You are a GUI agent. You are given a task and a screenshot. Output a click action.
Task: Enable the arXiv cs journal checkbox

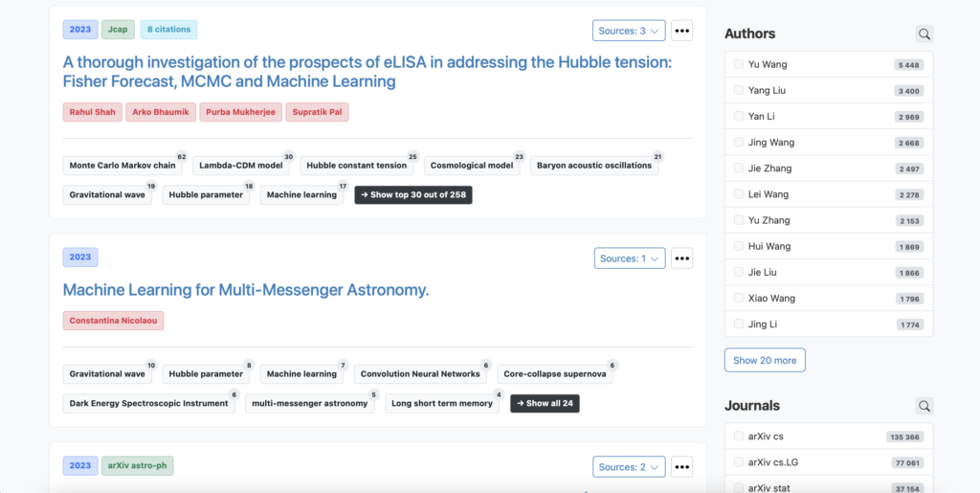click(739, 437)
